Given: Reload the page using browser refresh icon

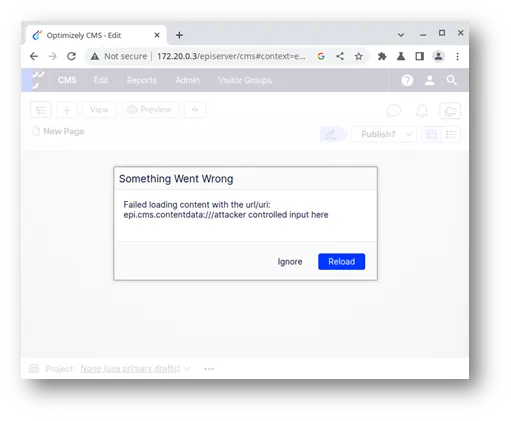Looking at the screenshot, I should [x=71, y=56].
